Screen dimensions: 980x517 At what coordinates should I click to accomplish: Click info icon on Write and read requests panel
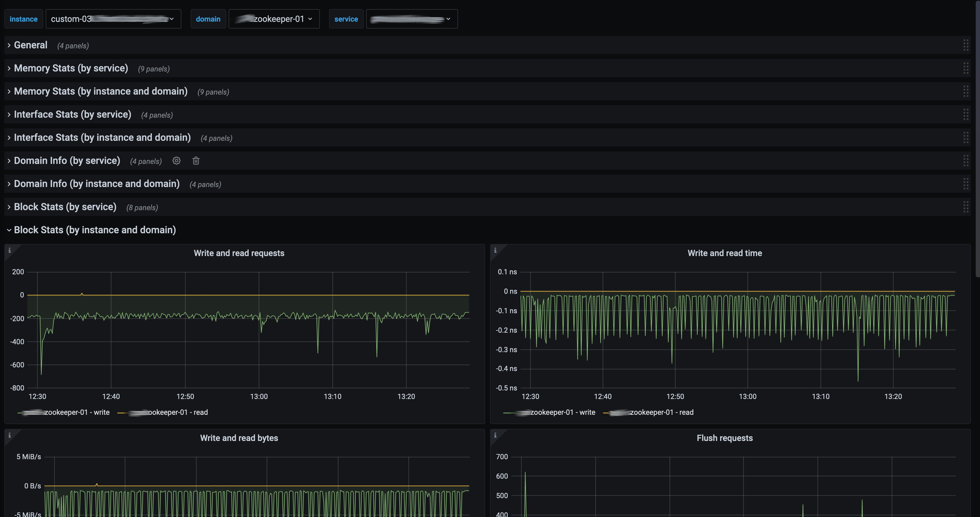pos(9,250)
